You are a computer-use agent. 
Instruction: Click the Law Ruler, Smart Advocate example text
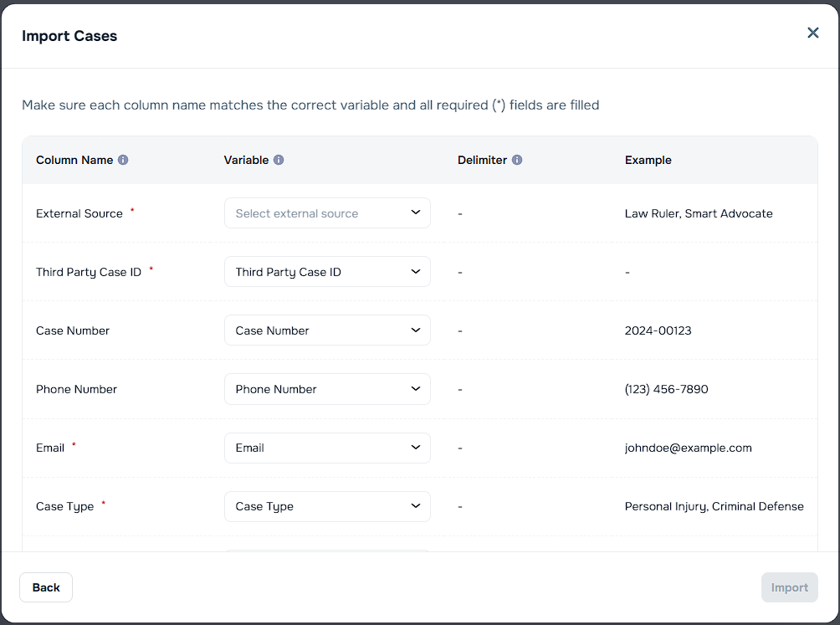(698, 213)
